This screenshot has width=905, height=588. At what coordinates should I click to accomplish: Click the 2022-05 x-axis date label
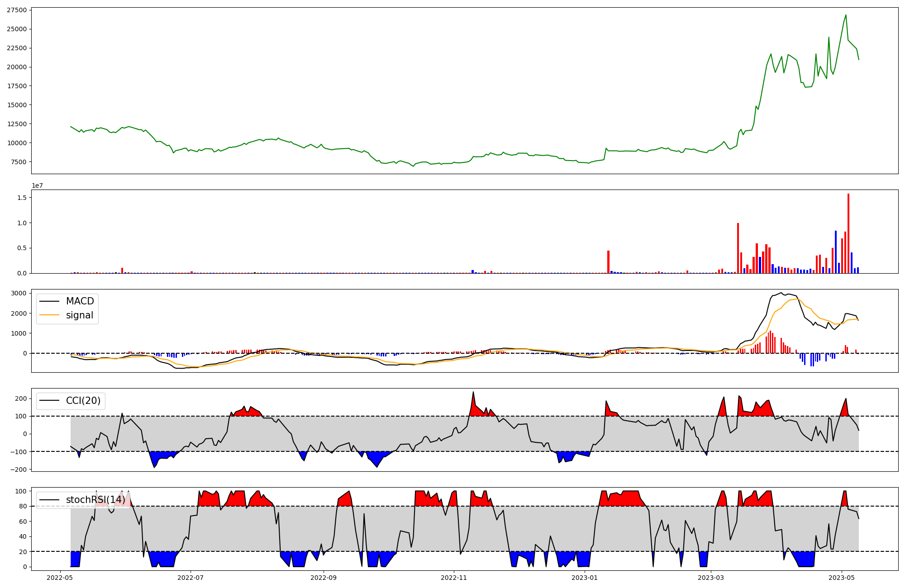60,578
